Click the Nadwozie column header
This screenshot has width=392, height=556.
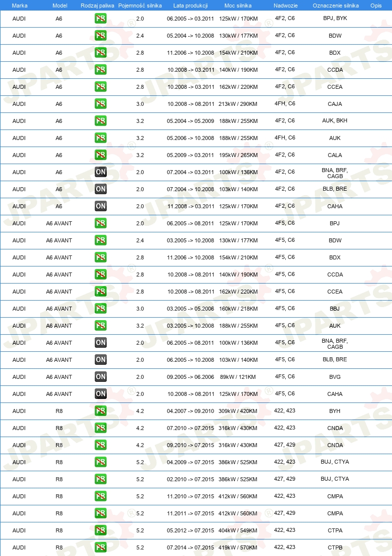pyautogui.click(x=285, y=6)
